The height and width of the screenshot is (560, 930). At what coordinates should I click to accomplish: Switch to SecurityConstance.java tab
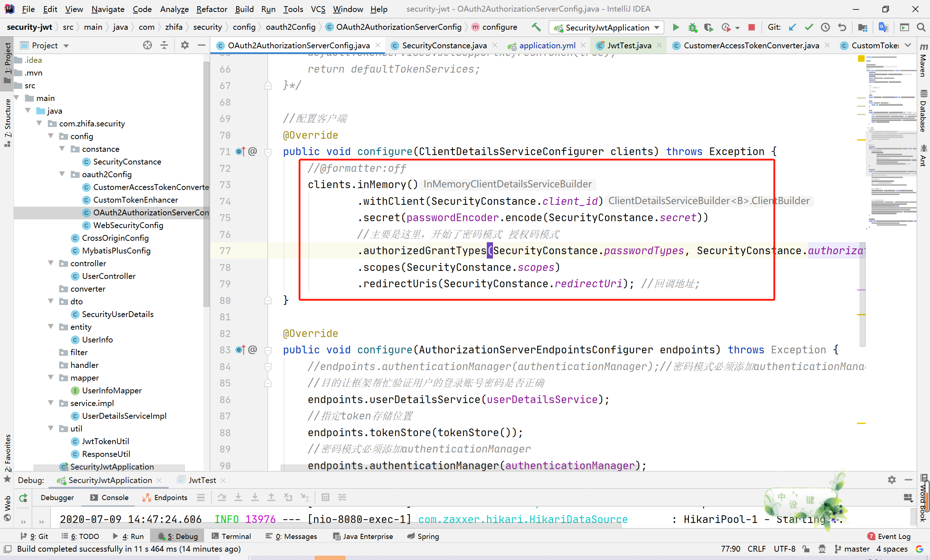pyautogui.click(x=444, y=45)
